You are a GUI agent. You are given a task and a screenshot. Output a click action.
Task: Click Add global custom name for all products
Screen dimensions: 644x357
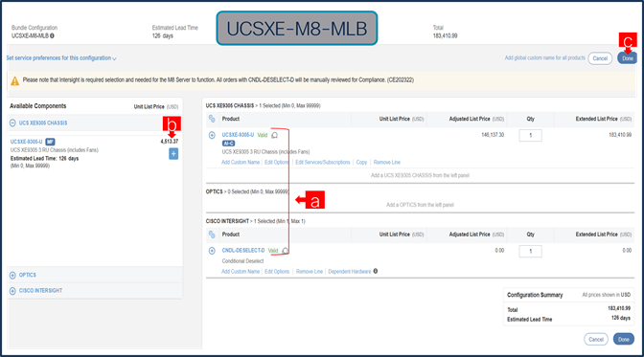[545, 57]
